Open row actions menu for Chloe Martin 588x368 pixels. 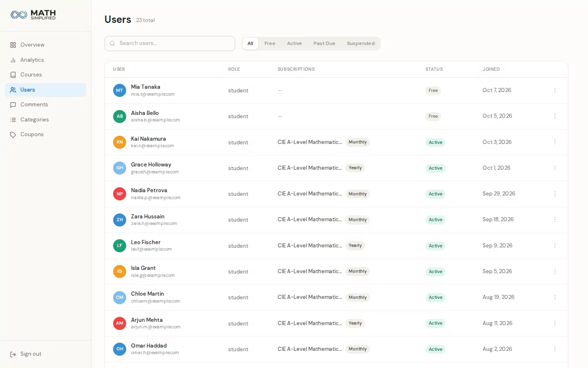pyautogui.click(x=555, y=297)
